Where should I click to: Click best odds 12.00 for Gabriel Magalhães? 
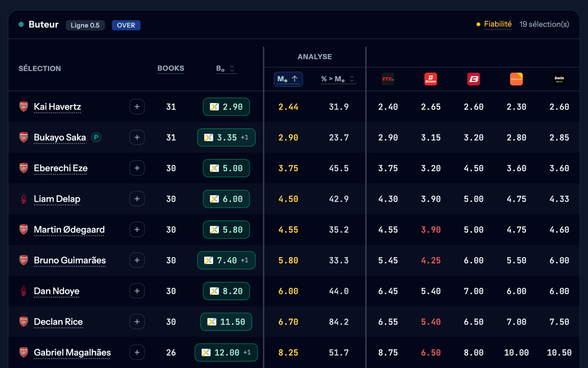click(226, 353)
